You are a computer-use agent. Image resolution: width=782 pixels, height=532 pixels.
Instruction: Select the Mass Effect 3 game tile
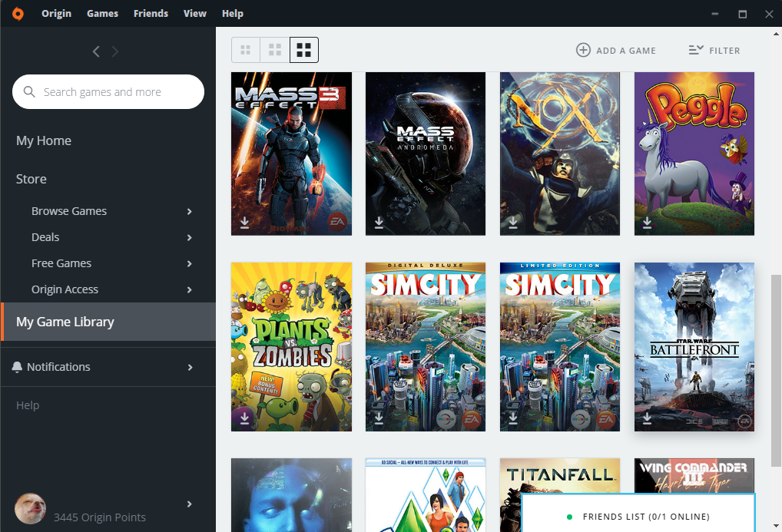coord(291,154)
